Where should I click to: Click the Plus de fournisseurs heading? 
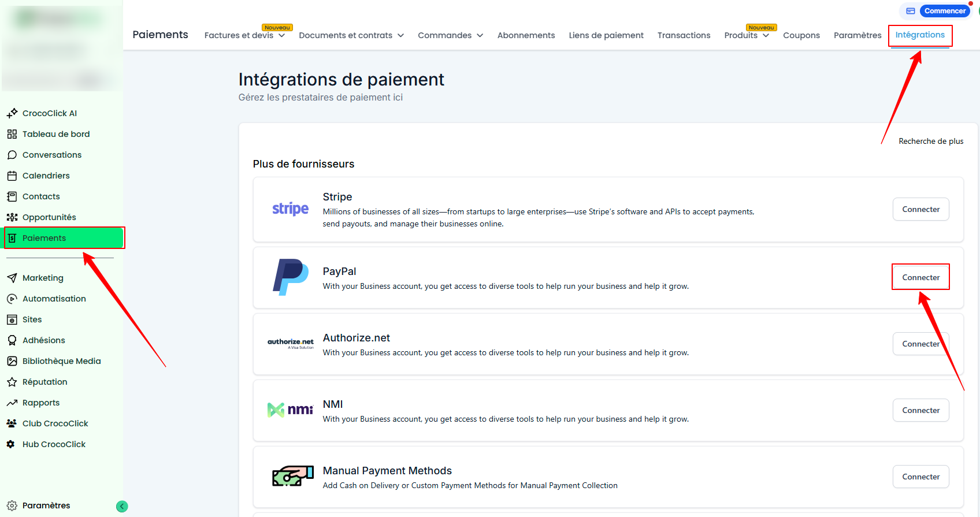[303, 164]
